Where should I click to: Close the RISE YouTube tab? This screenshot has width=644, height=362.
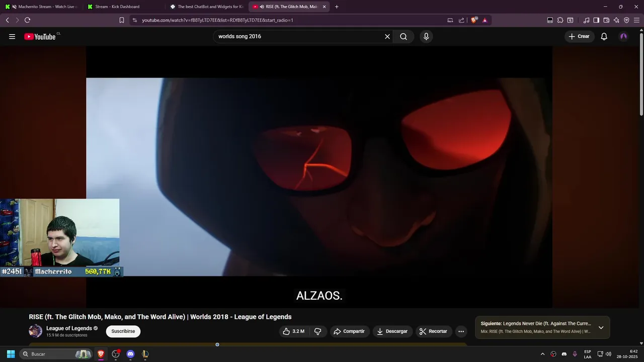(x=324, y=7)
